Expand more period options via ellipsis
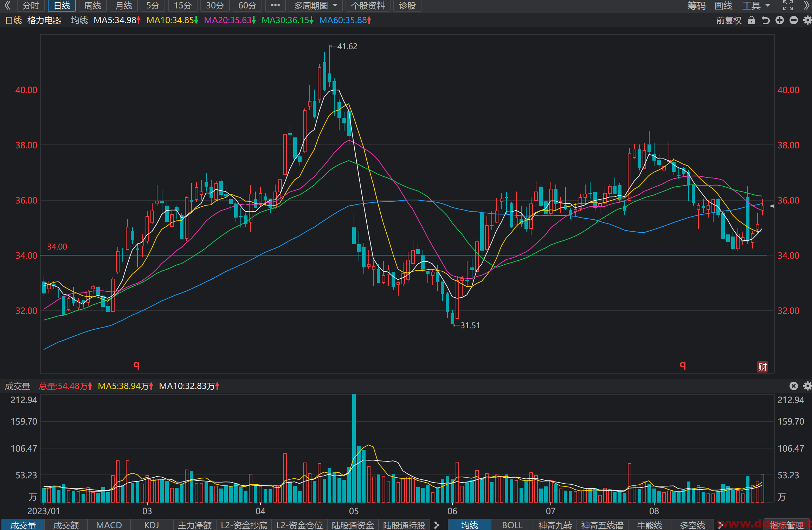This screenshot has width=812, height=530. point(275,6)
